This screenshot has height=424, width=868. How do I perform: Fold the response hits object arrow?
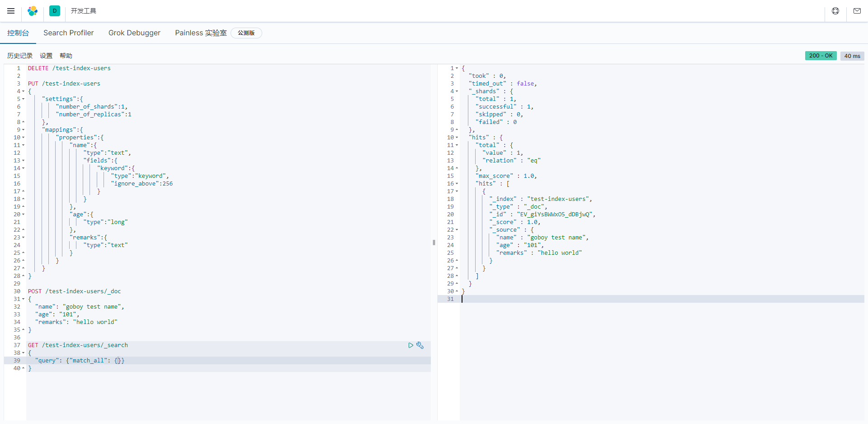coord(457,138)
